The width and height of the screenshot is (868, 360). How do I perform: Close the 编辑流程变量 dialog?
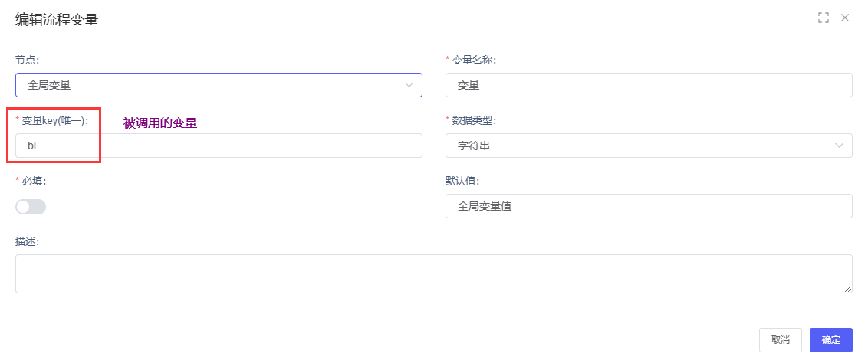[845, 18]
